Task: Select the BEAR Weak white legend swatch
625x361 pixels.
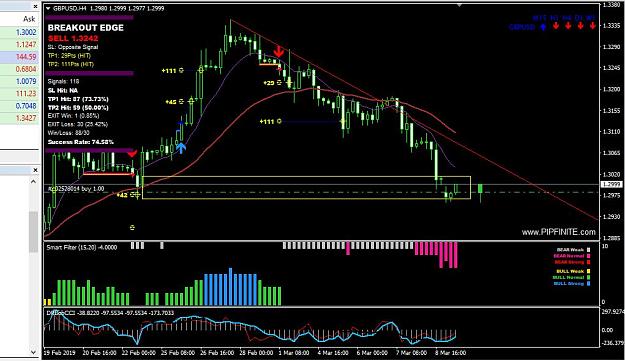Action: tap(588, 250)
